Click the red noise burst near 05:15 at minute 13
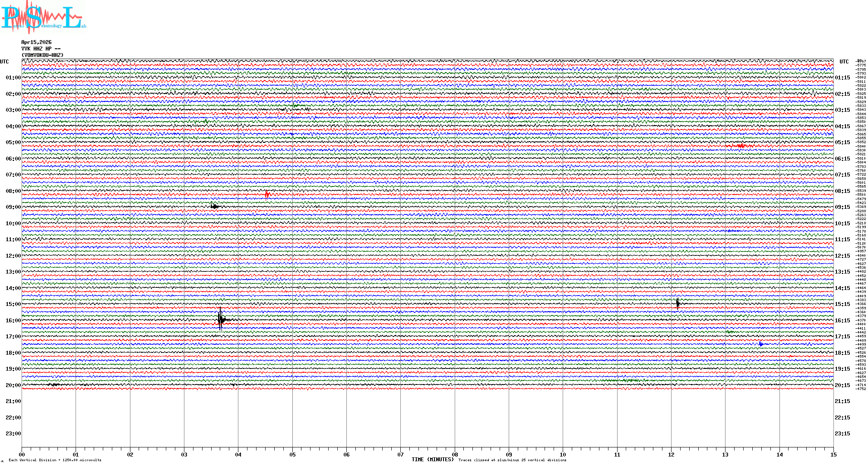 click(741, 146)
